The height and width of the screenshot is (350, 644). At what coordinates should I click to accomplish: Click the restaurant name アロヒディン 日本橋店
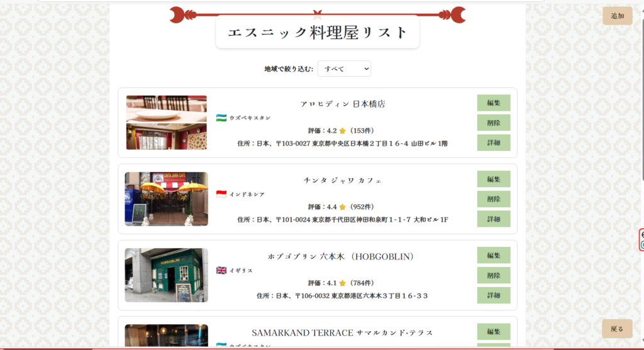pyautogui.click(x=343, y=104)
